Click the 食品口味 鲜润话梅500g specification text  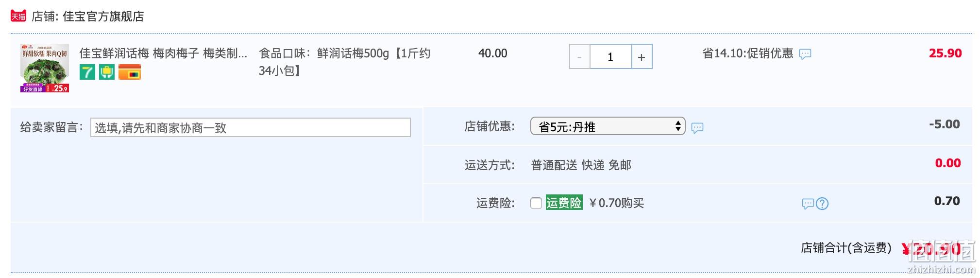344,62
